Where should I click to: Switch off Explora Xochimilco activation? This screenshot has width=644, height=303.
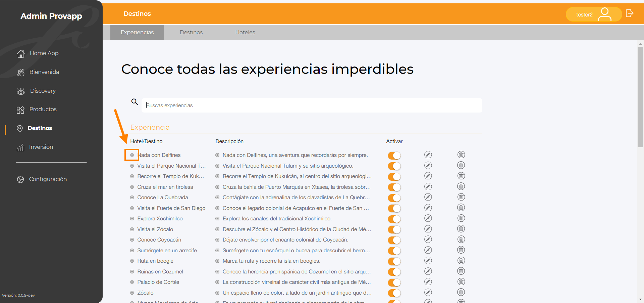click(394, 219)
